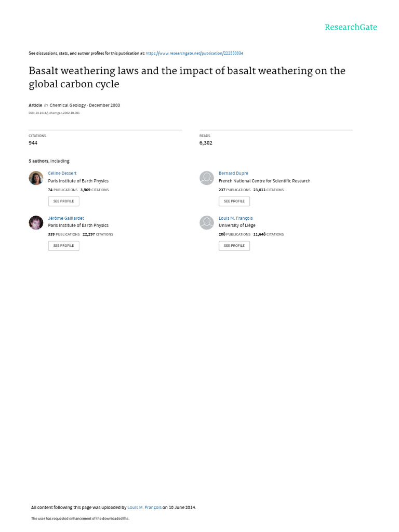Click Louis M. François's placeholder avatar
399x532 pixels.
[207, 223]
